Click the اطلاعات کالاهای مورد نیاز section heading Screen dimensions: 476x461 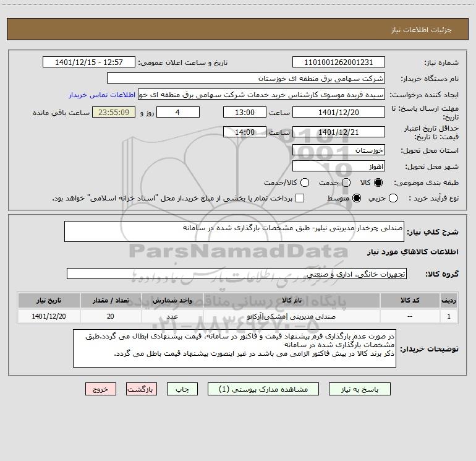[x=413, y=252]
